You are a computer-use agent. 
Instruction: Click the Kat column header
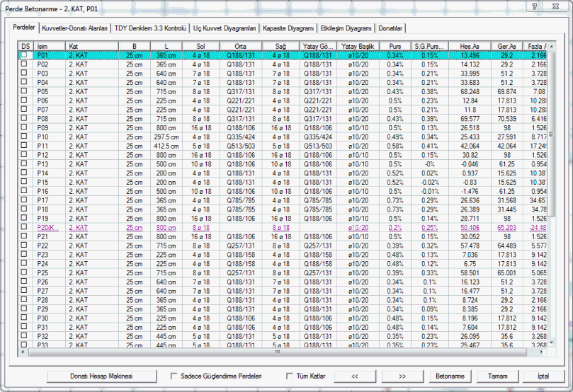click(92, 46)
